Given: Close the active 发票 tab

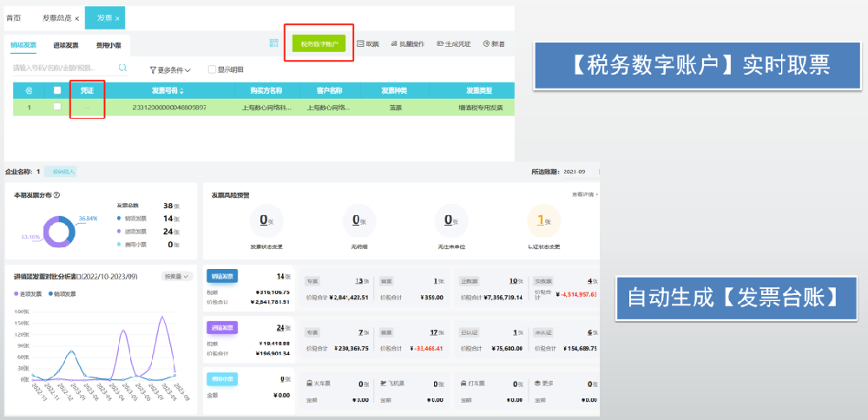Looking at the screenshot, I should (x=117, y=18).
